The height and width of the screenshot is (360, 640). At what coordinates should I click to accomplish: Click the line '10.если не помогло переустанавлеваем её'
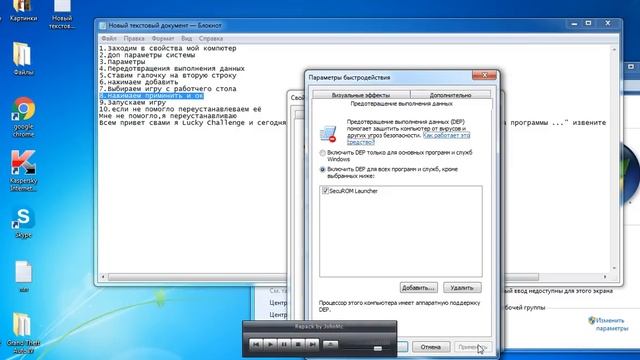pos(180,109)
